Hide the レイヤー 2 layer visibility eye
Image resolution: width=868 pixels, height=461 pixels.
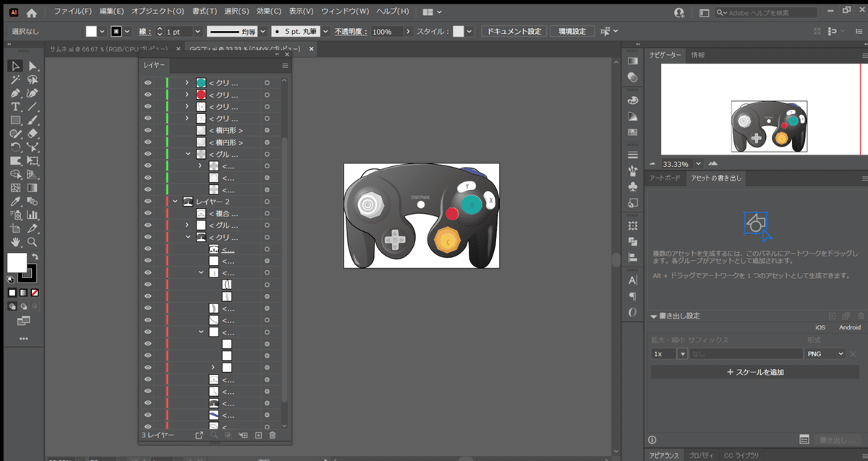(148, 202)
